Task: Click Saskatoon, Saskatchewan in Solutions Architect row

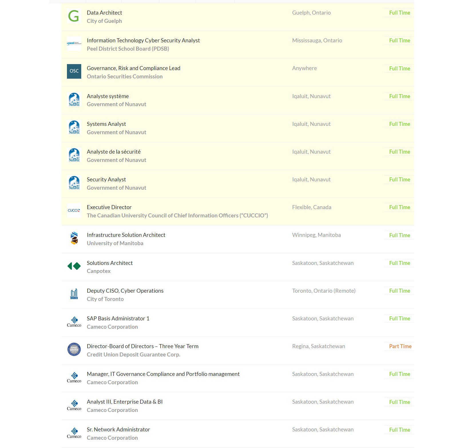Action: tap(323, 263)
